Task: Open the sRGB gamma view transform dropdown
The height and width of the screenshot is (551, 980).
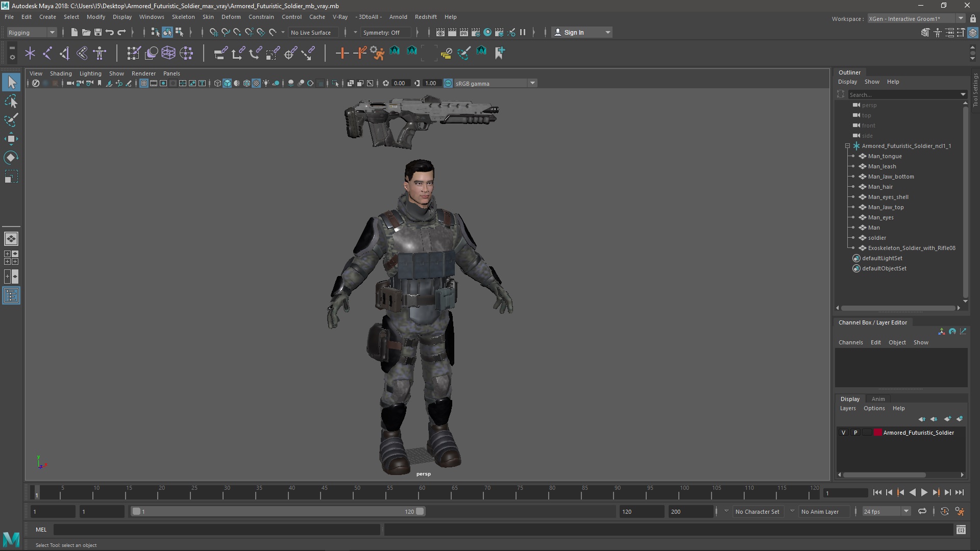Action: point(495,83)
